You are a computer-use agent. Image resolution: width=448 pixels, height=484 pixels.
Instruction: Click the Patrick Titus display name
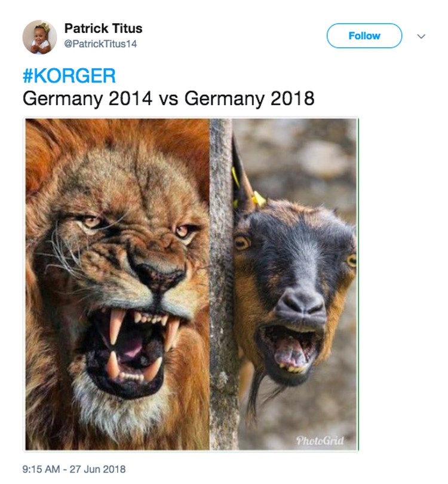(x=103, y=29)
